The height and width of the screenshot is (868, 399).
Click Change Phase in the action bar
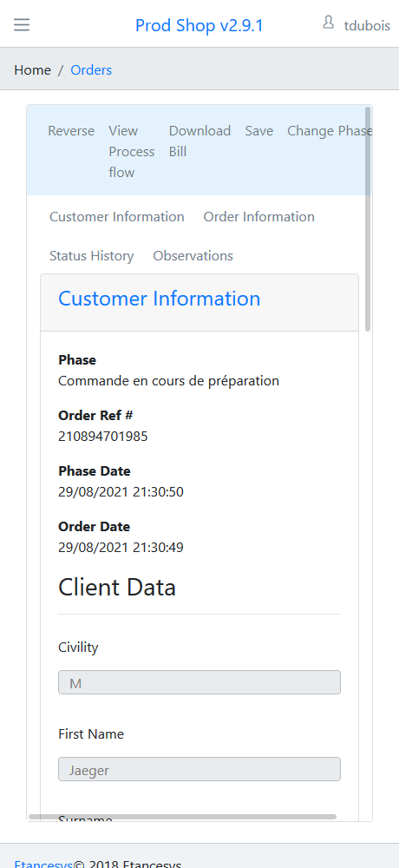[x=330, y=131]
